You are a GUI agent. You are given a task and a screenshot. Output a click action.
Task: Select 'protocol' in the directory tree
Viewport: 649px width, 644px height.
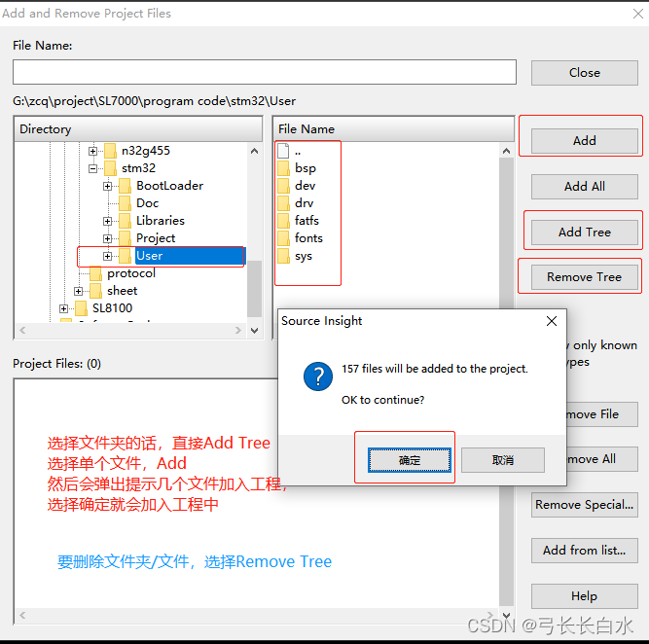[131, 273]
